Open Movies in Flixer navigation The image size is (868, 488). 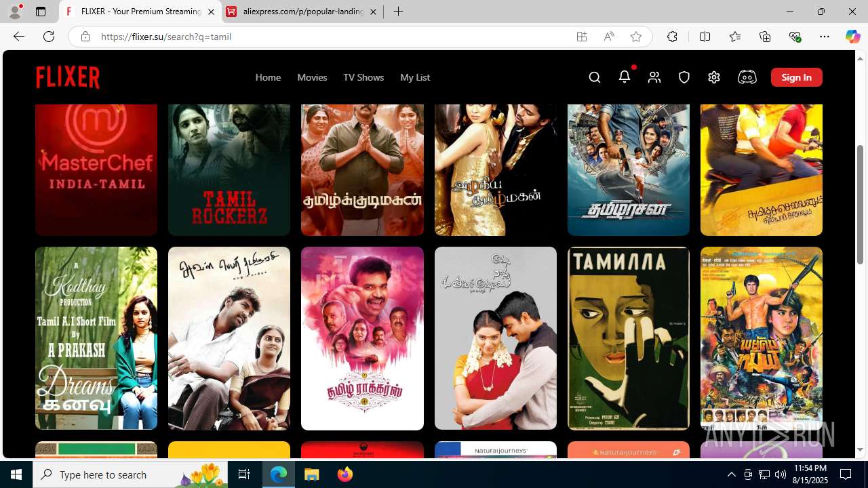pos(312,77)
